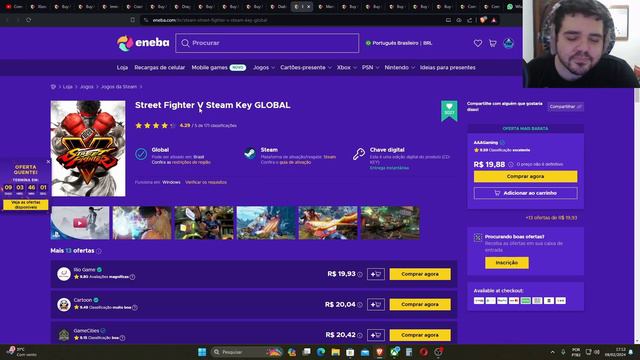
Task: Reload the page in browser toolbar
Action: point(28,20)
